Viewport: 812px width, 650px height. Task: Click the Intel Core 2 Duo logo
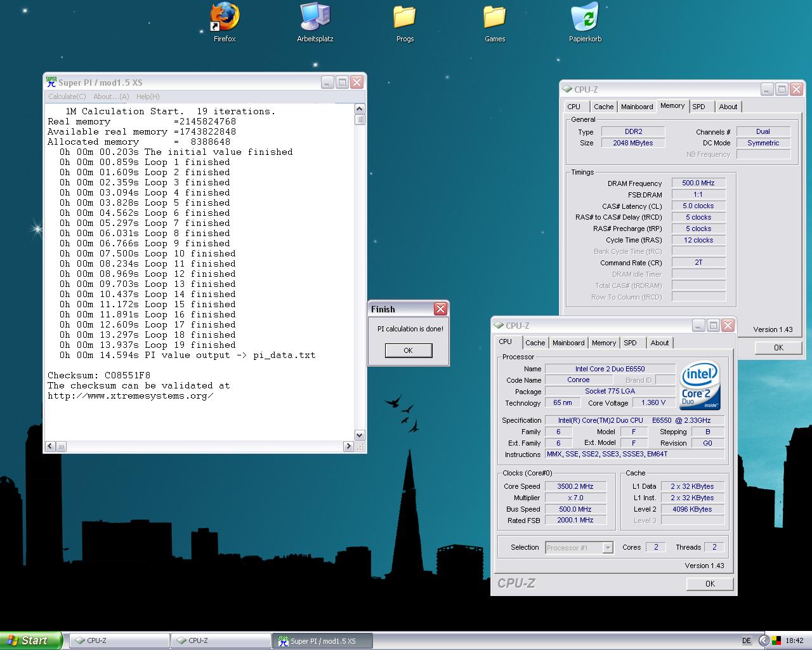point(700,386)
